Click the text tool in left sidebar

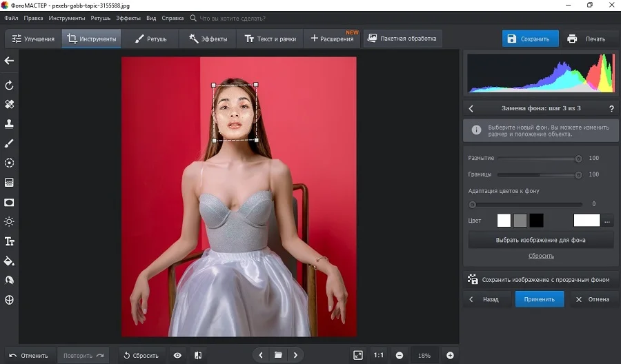(9, 241)
